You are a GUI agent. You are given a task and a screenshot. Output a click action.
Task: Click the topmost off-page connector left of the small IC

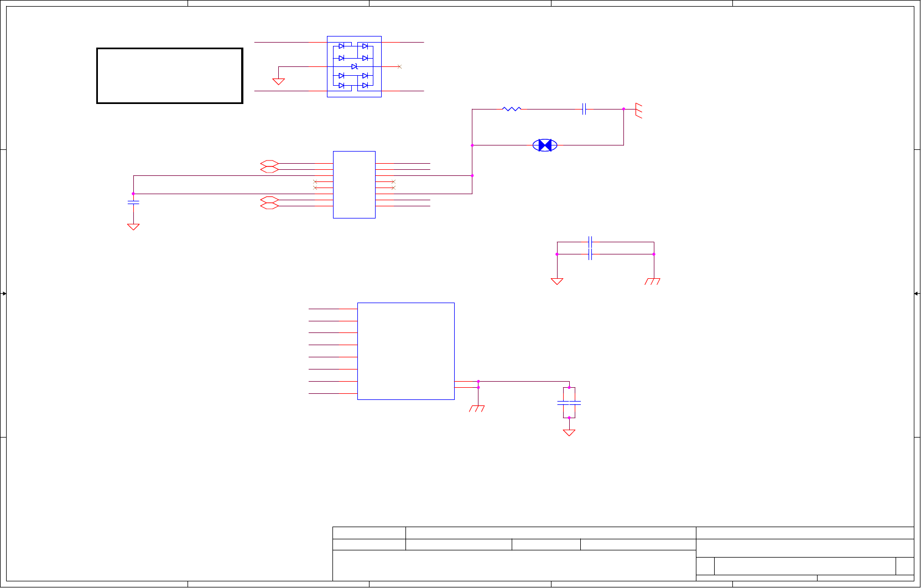point(269,163)
